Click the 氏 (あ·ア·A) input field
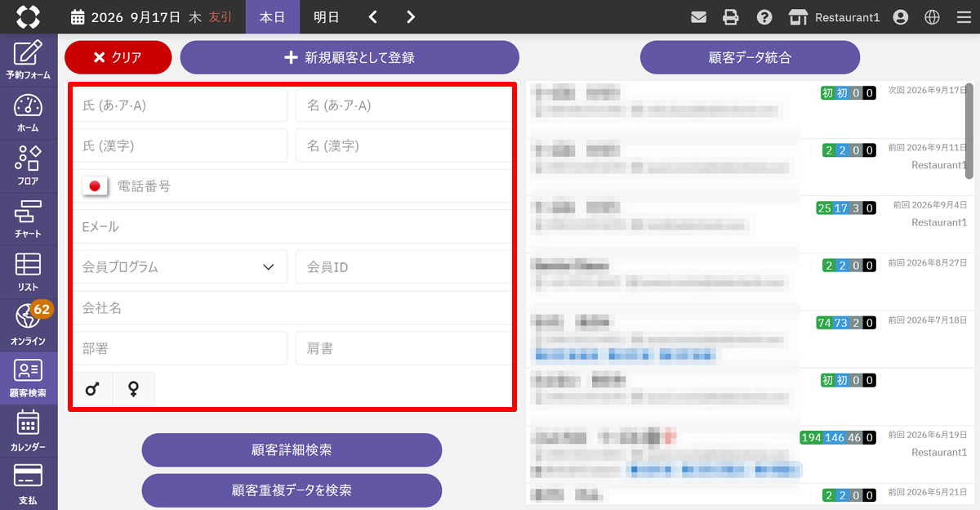The height and width of the screenshot is (510, 980). 180,105
